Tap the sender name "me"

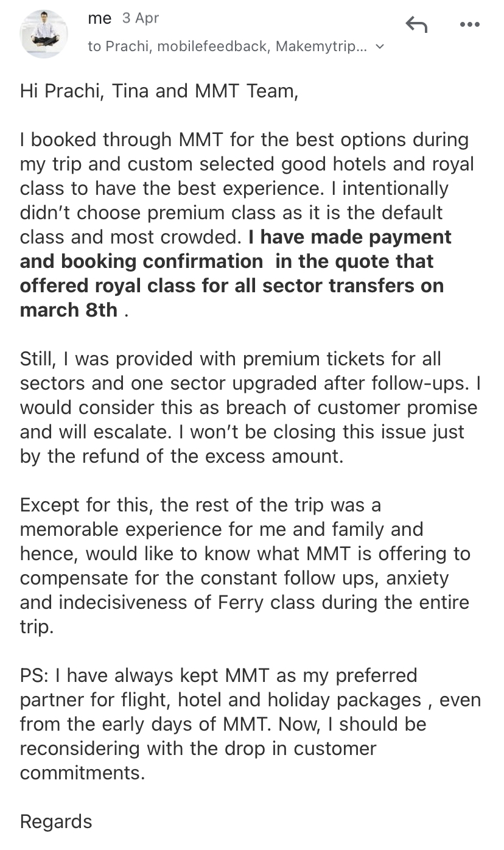point(100,18)
